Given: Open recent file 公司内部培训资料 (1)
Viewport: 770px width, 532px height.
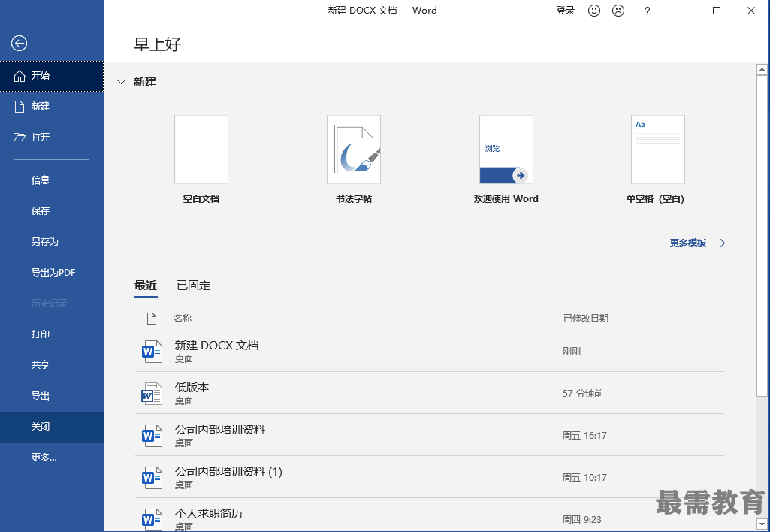Looking at the screenshot, I should (429, 477).
